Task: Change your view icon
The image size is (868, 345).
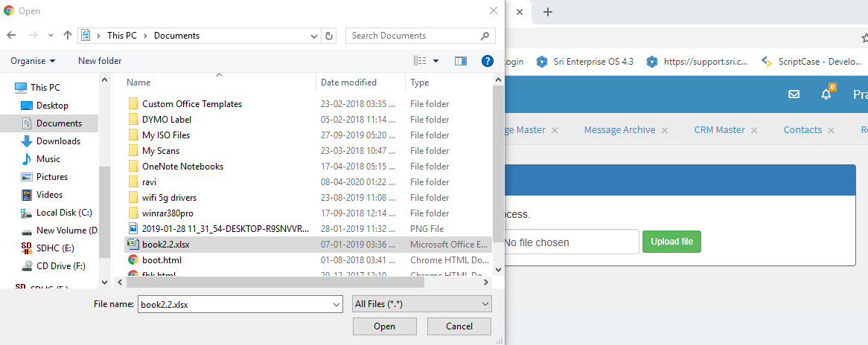Action: tap(420, 61)
